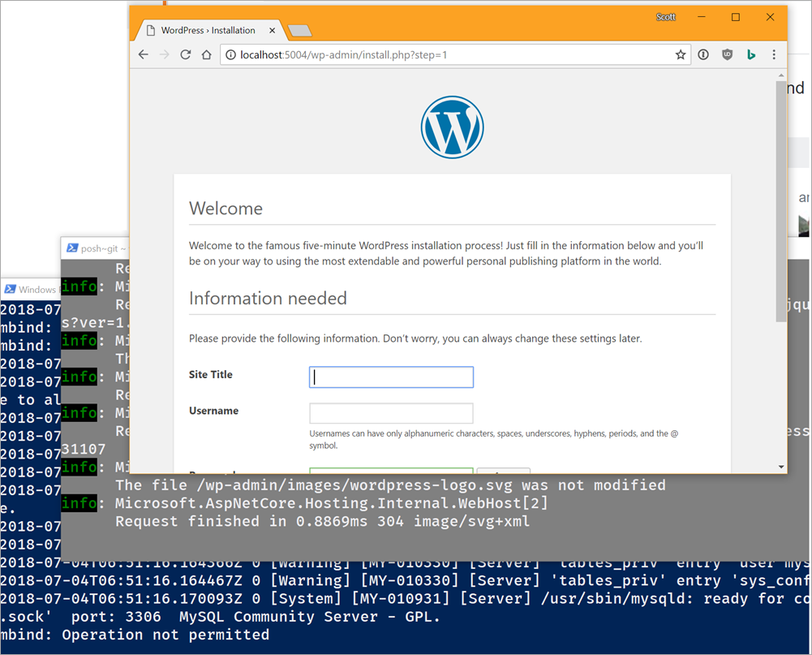Close the WordPress Installation tab
The image size is (812, 655).
tap(272, 31)
